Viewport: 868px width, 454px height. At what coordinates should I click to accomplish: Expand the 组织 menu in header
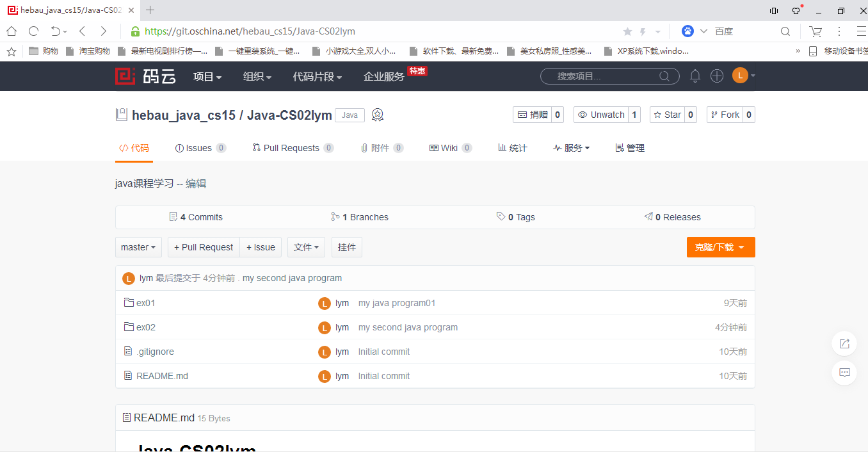pyautogui.click(x=257, y=77)
